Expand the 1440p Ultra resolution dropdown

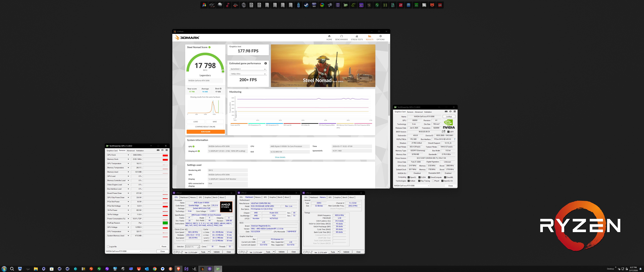pos(248,74)
